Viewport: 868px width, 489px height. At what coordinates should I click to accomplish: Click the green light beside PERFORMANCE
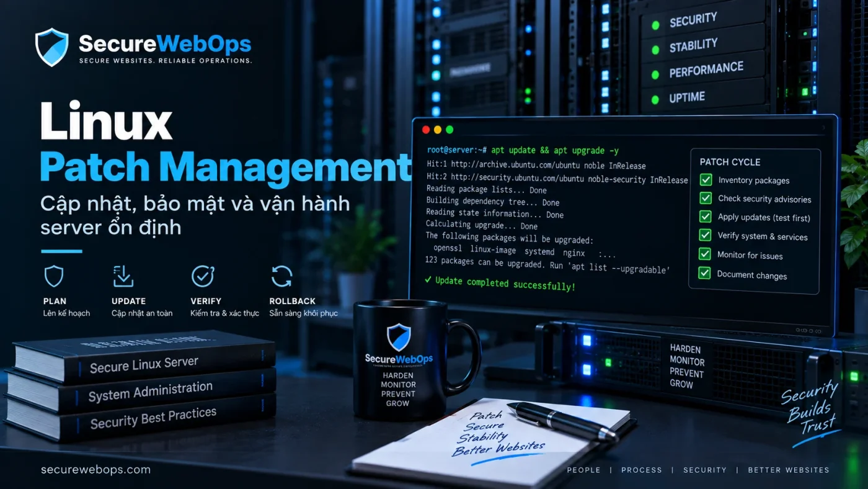click(655, 74)
